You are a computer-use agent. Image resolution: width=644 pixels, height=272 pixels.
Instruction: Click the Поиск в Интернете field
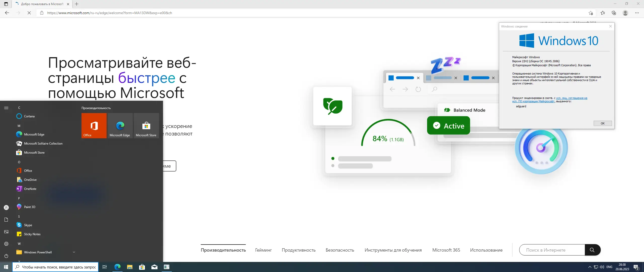coord(552,250)
